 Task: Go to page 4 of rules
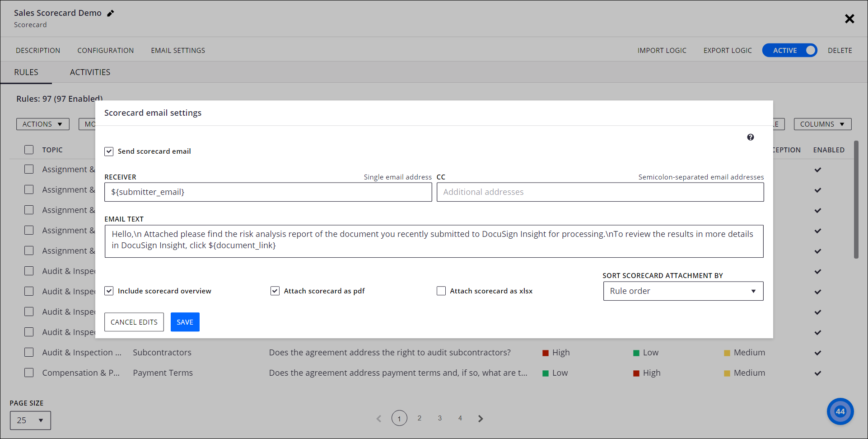460,418
